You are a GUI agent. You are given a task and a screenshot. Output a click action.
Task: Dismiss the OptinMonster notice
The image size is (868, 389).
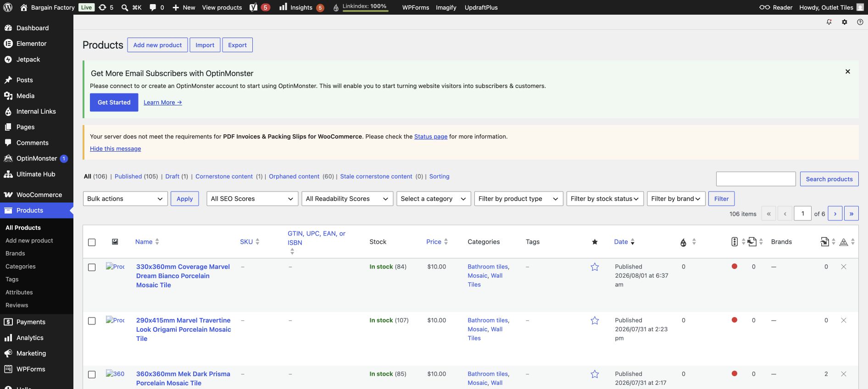point(848,71)
